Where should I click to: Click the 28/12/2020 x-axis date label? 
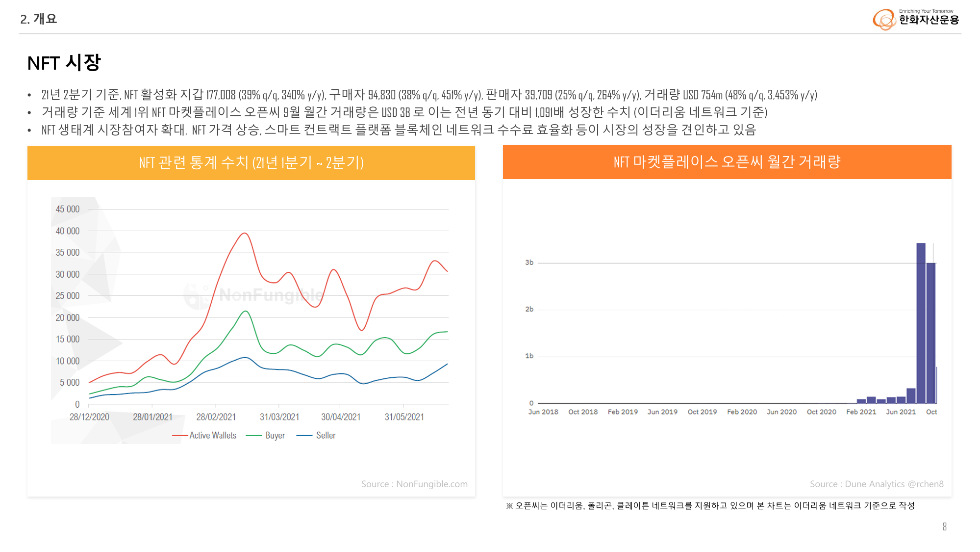click(x=89, y=417)
